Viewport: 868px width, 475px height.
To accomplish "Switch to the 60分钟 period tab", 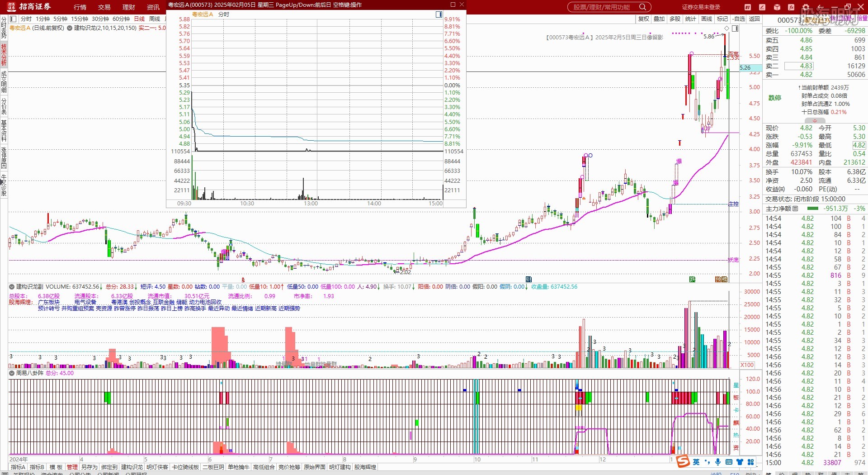I will [121, 19].
